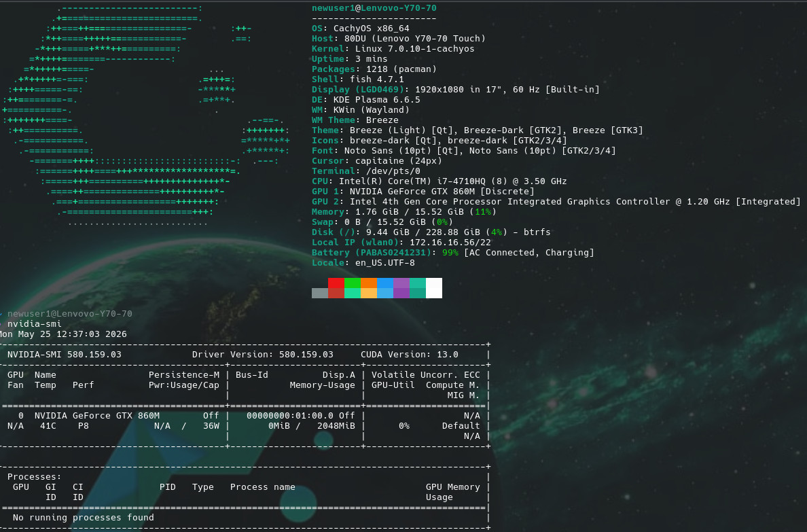This screenshot has height=532, width=807.
Task: Select 'Driver Version: 580.159.03' text
Action: coord(262,354)
